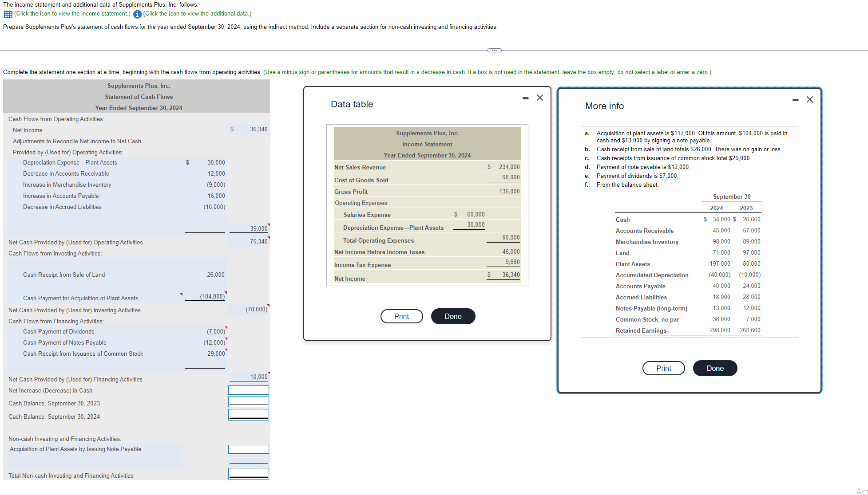Close the Data table dialog

(x=540, y=98)
